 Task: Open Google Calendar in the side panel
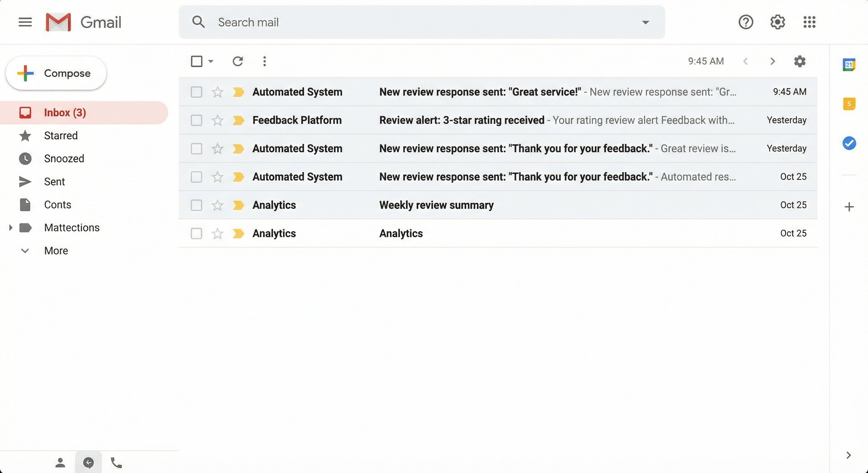coord(850,65)
